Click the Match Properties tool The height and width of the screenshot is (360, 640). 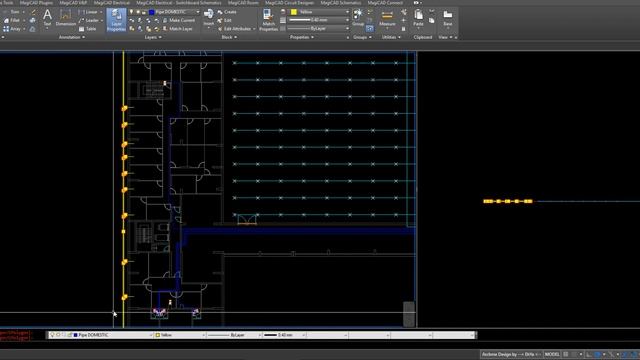[x=268, y=20]
